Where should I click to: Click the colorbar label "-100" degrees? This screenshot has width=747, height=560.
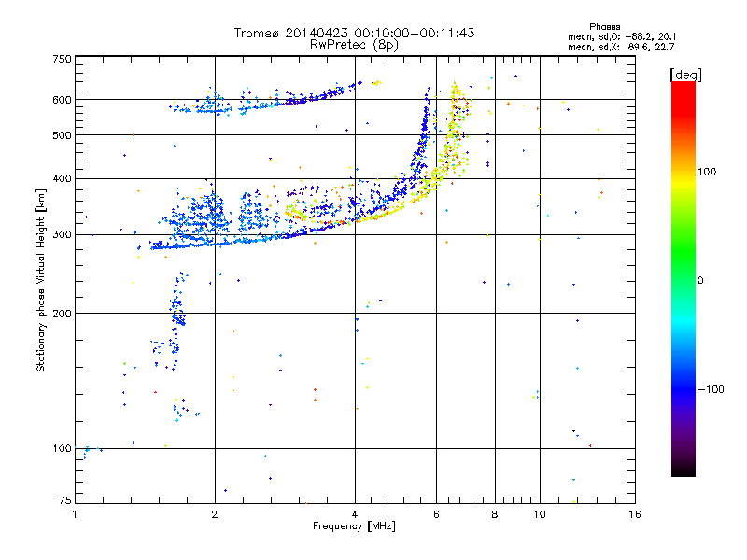pos(711,389)
